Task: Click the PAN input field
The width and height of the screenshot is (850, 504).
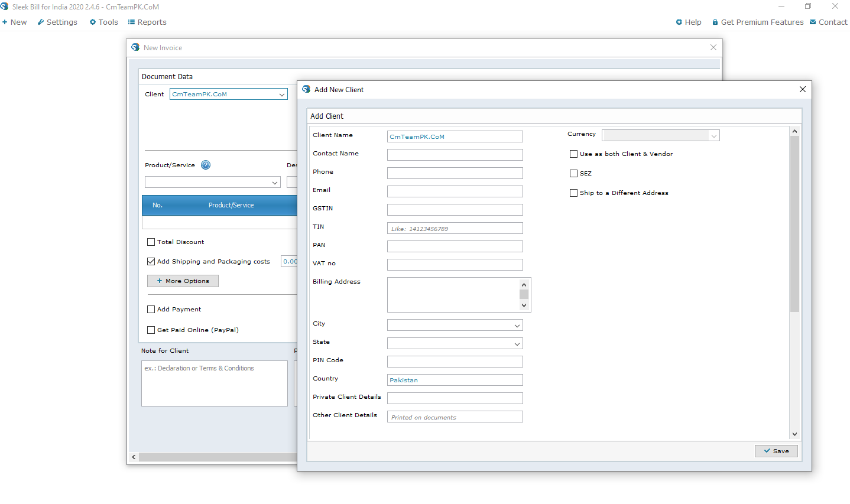Action: (x=455, y=246)
